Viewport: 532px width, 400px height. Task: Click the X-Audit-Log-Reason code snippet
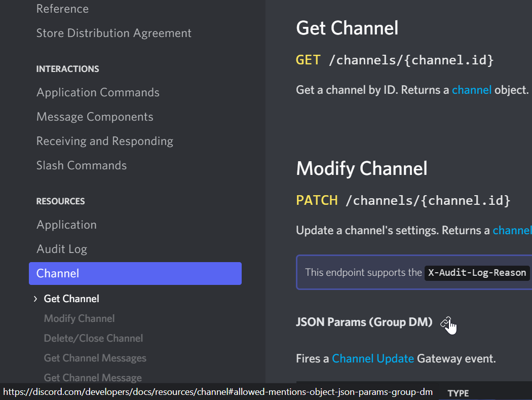tap(477, 273)
